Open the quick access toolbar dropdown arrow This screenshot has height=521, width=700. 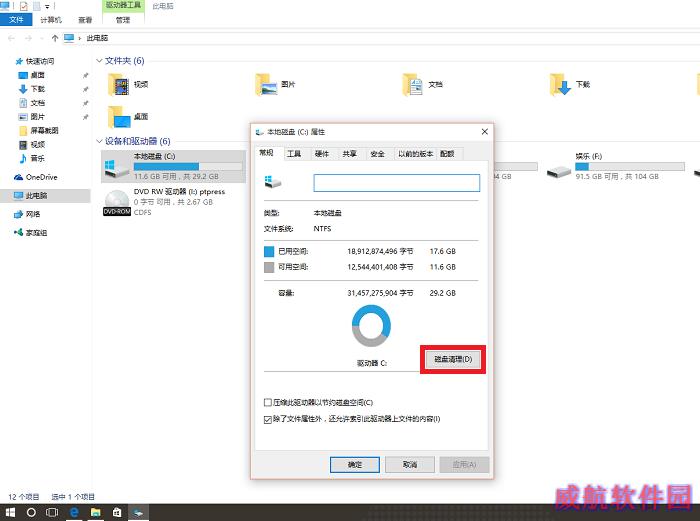47,6
